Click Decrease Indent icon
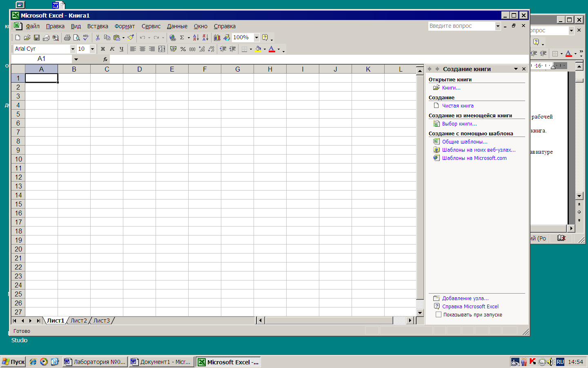Screen dimensions: 588x368 [223, 49]
